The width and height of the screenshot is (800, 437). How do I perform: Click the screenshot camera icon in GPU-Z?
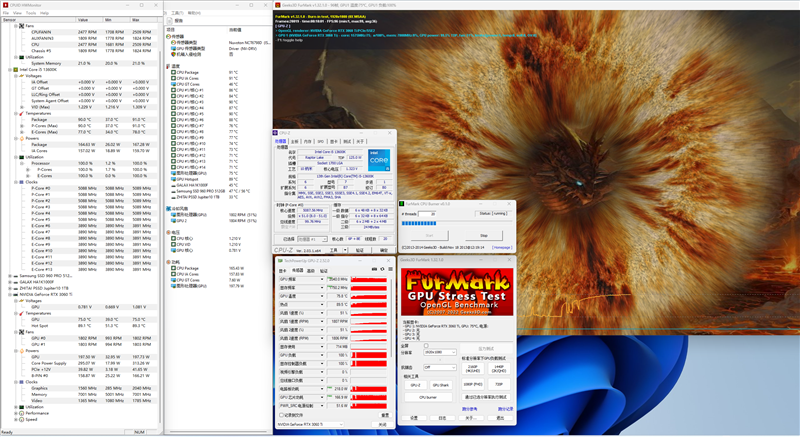[x=373, y=269]
